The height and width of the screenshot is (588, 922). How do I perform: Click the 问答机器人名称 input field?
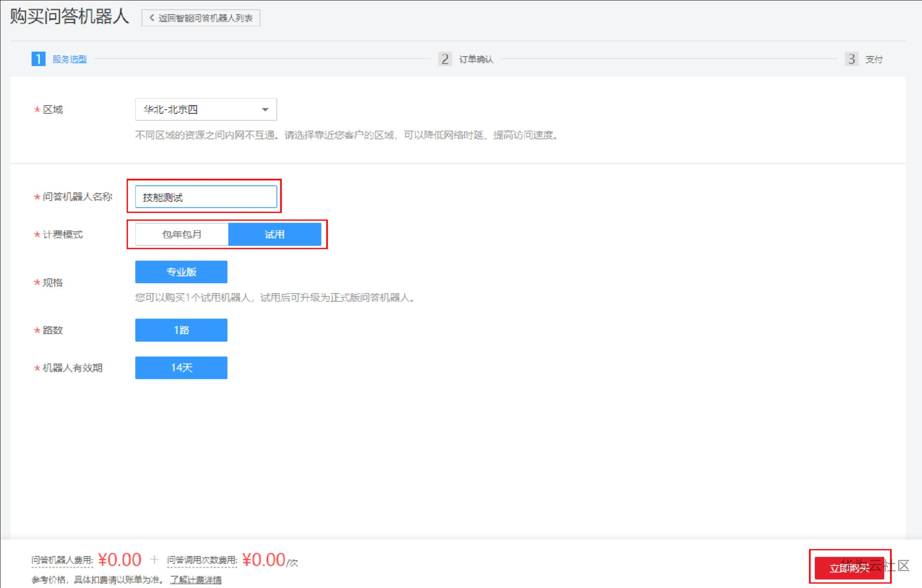point(206,197)
